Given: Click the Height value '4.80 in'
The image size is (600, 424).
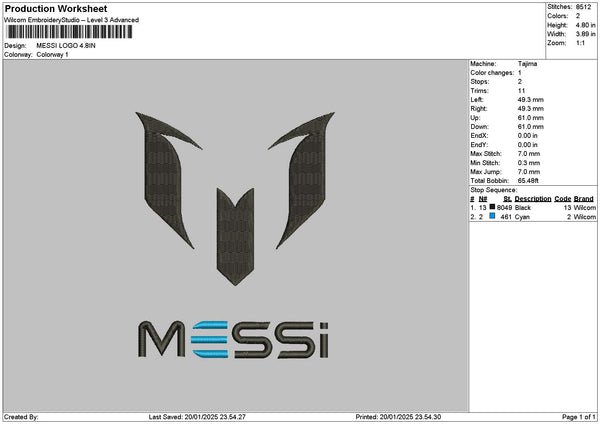Looking at the screenshot, I should coord(585,25).
